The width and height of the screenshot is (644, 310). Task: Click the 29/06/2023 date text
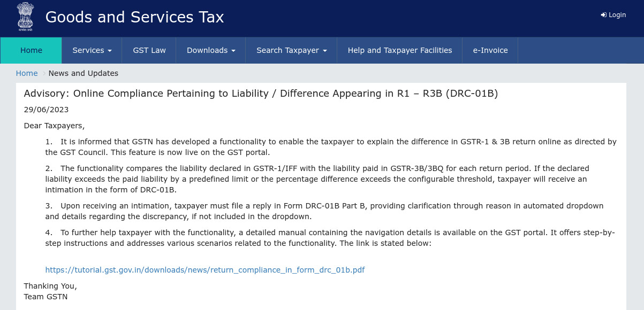pyautogui.click(x=46, y=110)
